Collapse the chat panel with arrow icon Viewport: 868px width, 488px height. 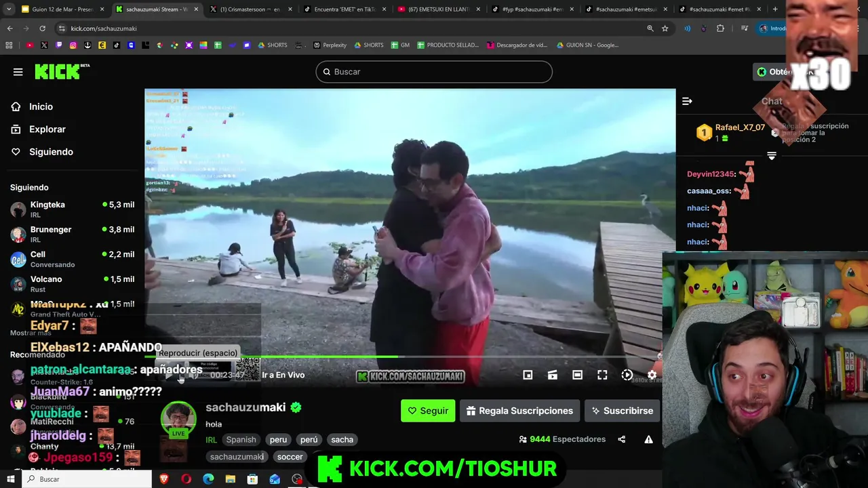point(687,101)
